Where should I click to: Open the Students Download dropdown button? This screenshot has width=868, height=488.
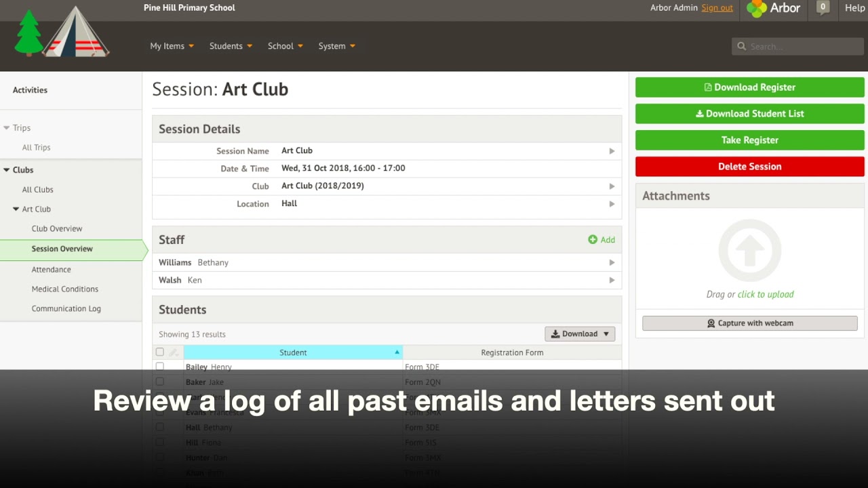point(580,333)
